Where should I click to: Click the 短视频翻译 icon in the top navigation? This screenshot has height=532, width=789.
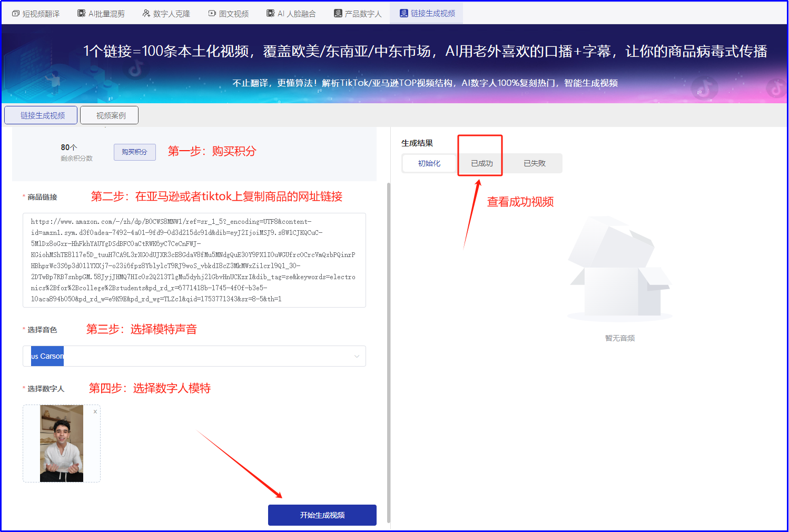click(16, 13)
